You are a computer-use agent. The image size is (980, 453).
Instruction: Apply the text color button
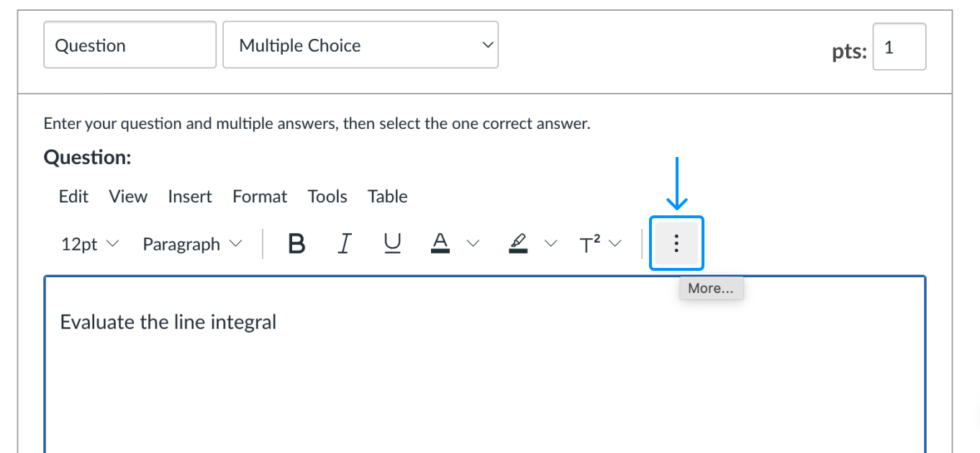(440, 245)
